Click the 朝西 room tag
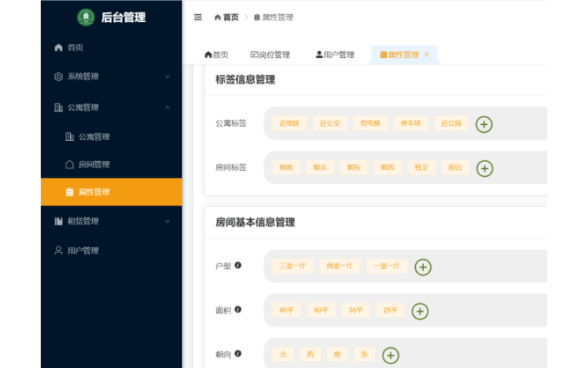588x368 pixels. click(x=387, y=168)
